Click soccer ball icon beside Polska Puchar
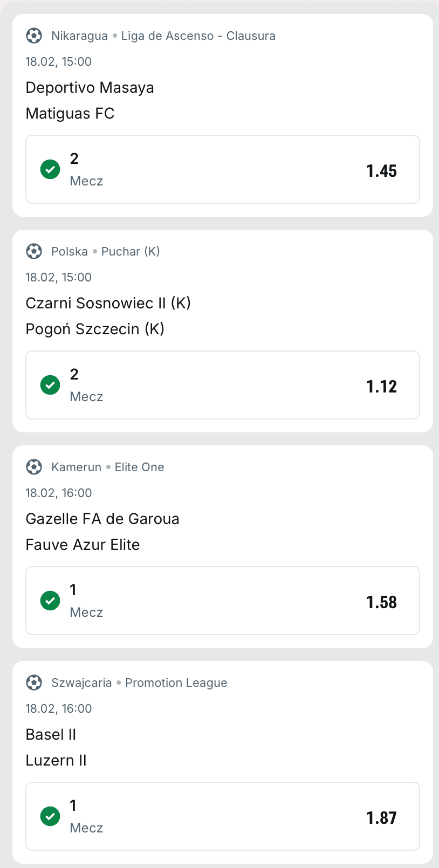 [x=34, y=251]
